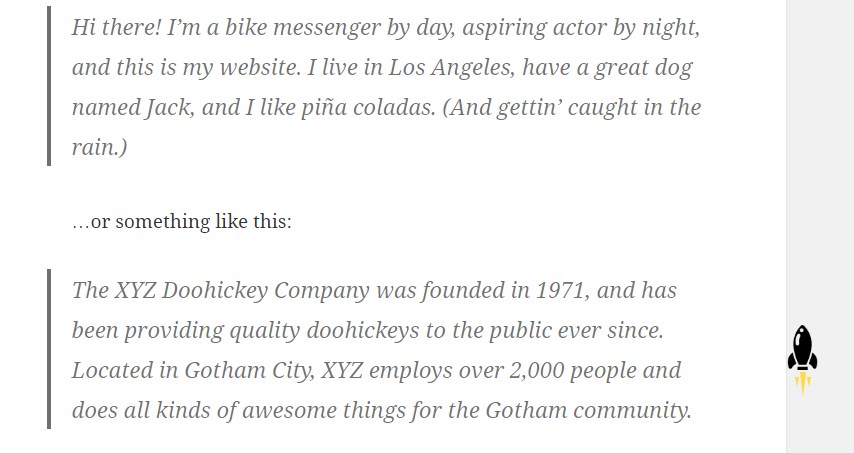
Task: Click the text "…or something like this:"
Action: pyautogui.click(x=182, y=222)
